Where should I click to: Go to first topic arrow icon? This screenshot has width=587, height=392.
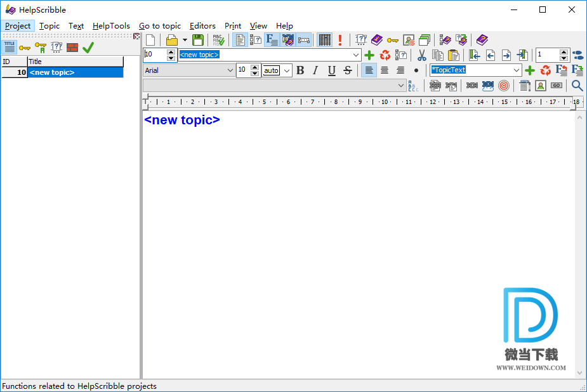[x=474, y=55]
